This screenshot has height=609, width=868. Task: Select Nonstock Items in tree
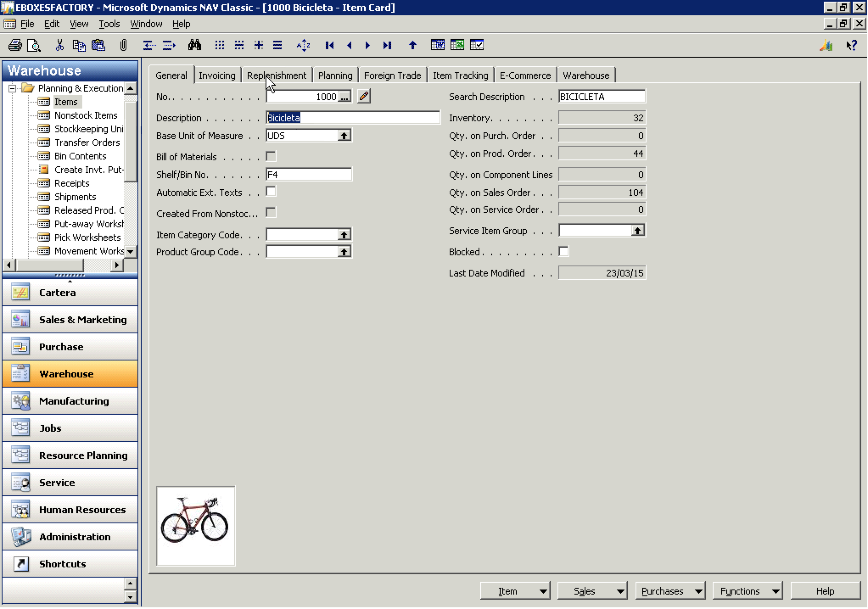(86, 115)
